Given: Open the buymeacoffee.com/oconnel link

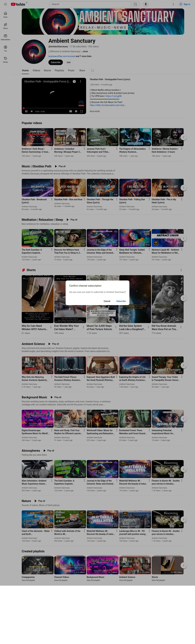Looking at the screenshot, I should coord(62,56).
